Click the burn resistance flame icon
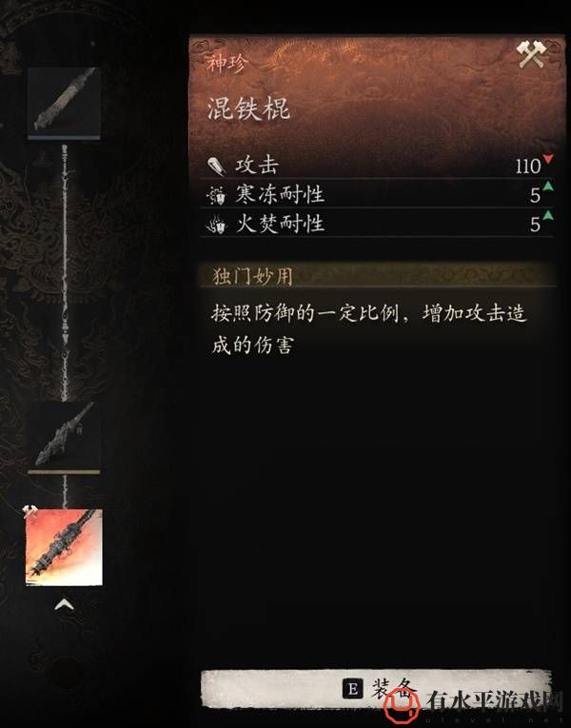 [216, 225]
